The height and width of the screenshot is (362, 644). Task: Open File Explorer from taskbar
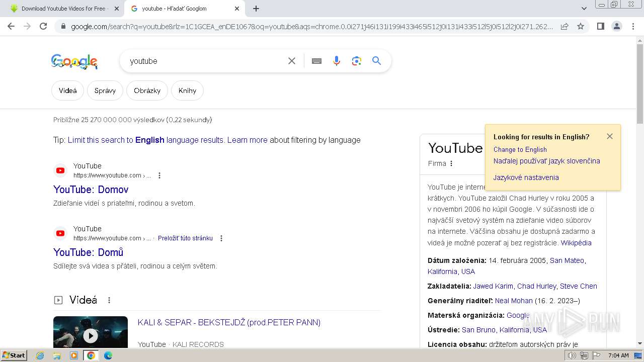coord(57,355)
